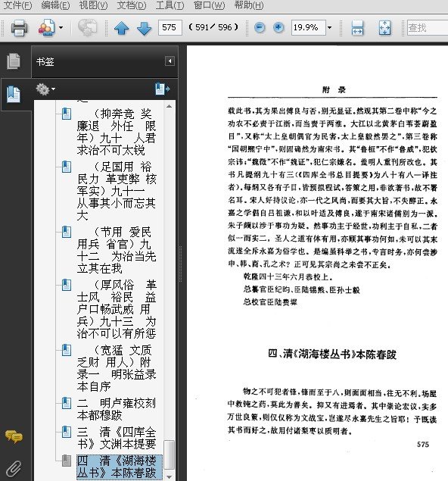Viewport: 448px width, 481px height.
Task: Click the line 乾隆四十三年六月恭校上
Action: (288, 277)
